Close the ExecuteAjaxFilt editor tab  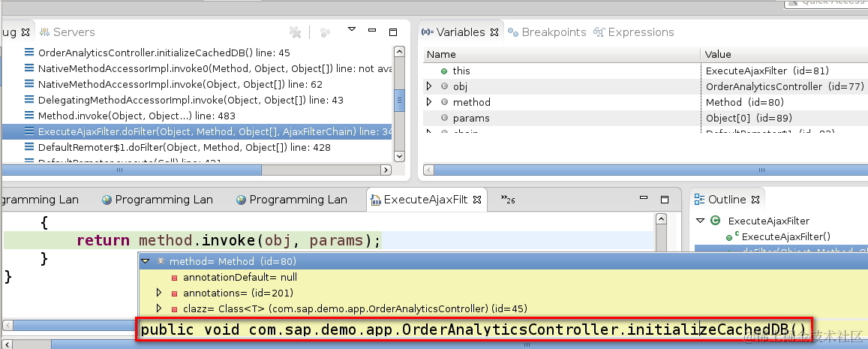click(479, 200)
